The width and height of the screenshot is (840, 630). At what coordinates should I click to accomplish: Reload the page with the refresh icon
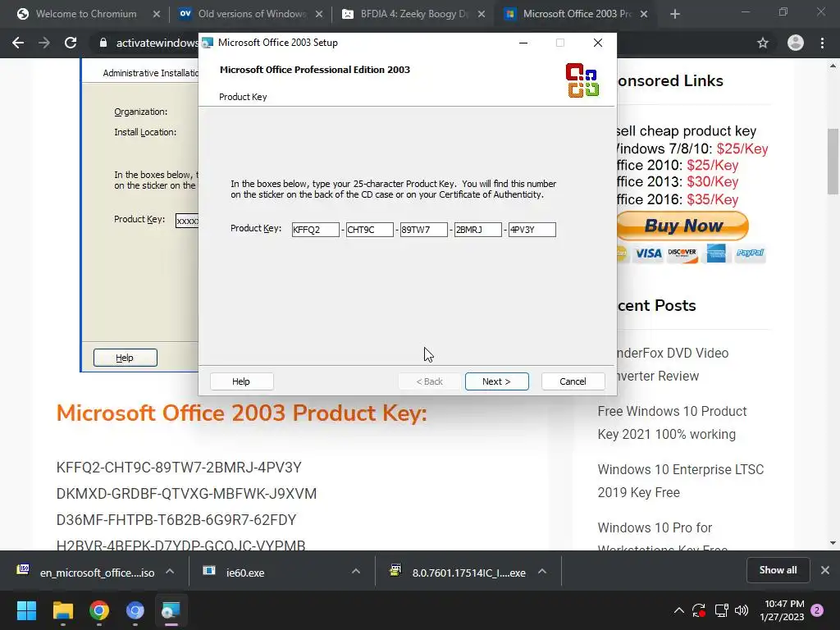click(x=71, y=43)
